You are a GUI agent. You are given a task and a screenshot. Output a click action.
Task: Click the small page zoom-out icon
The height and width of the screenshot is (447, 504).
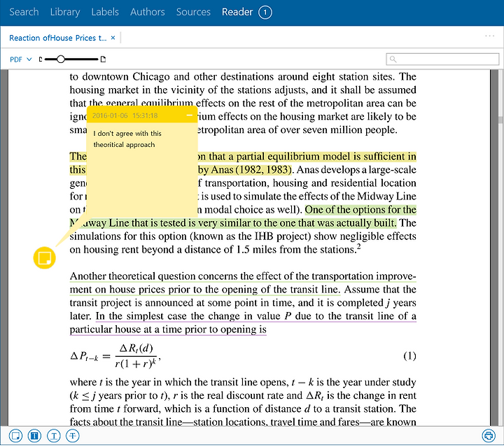[x=41, y=59]
